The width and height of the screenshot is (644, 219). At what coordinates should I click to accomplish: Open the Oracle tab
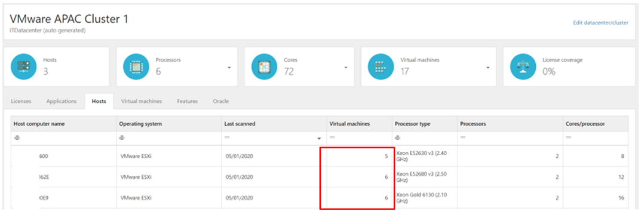tap(220, 101)
